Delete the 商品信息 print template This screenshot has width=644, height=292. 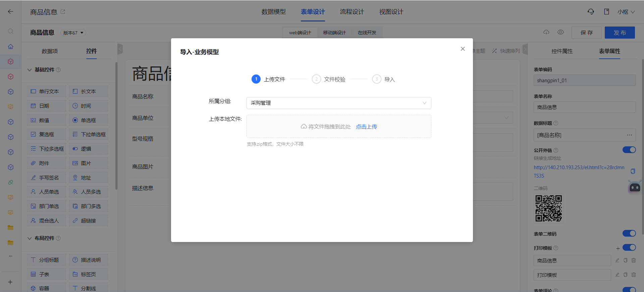(x=634, y=260)
